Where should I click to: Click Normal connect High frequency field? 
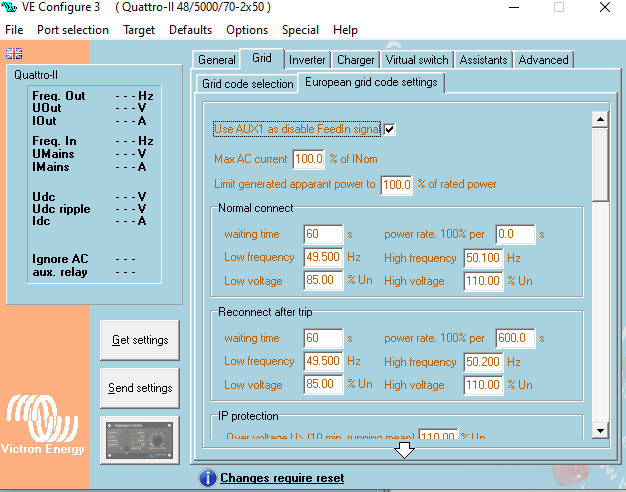pos(483,258)
